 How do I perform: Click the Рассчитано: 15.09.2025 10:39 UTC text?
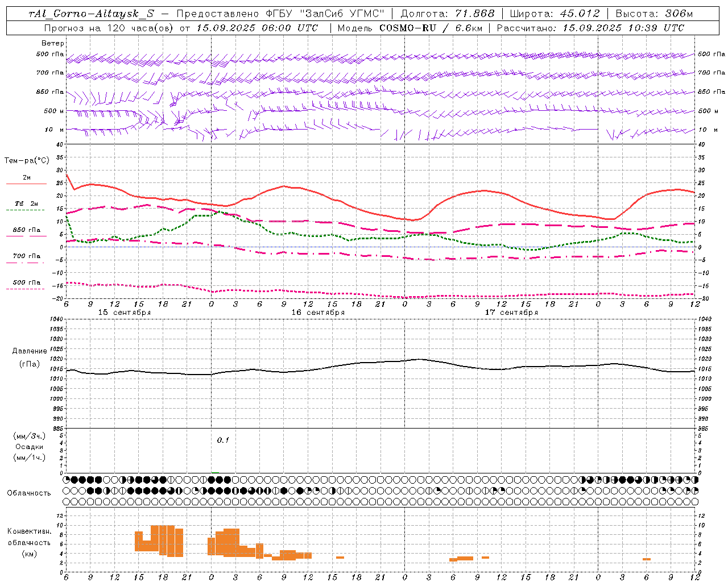(x=590, y=28)
